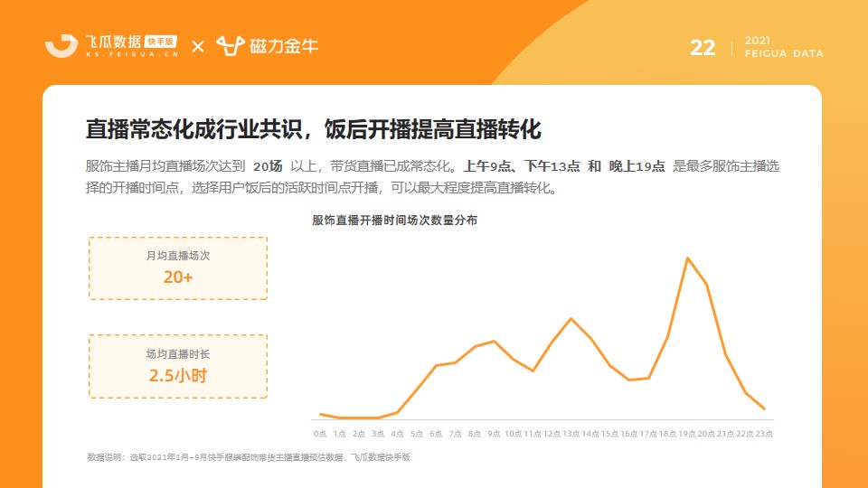This screenshot has height=488, width=868.
Task: Click the bold text 下午13点
Action: (x=552, y=166)
